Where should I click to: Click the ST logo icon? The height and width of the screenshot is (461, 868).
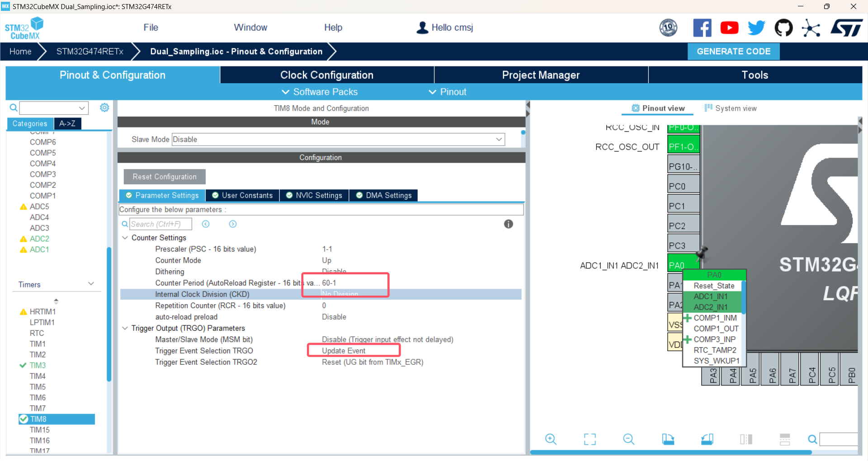(x=847, y=28)
